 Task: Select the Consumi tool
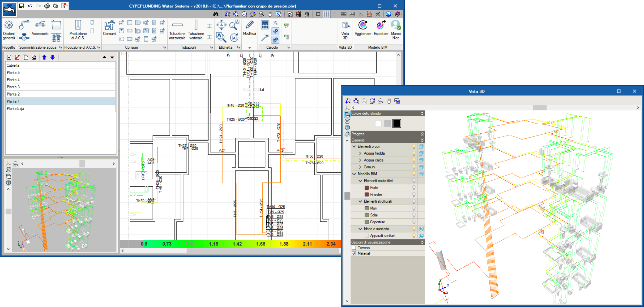pyautogui.click(x=109, y=28)
